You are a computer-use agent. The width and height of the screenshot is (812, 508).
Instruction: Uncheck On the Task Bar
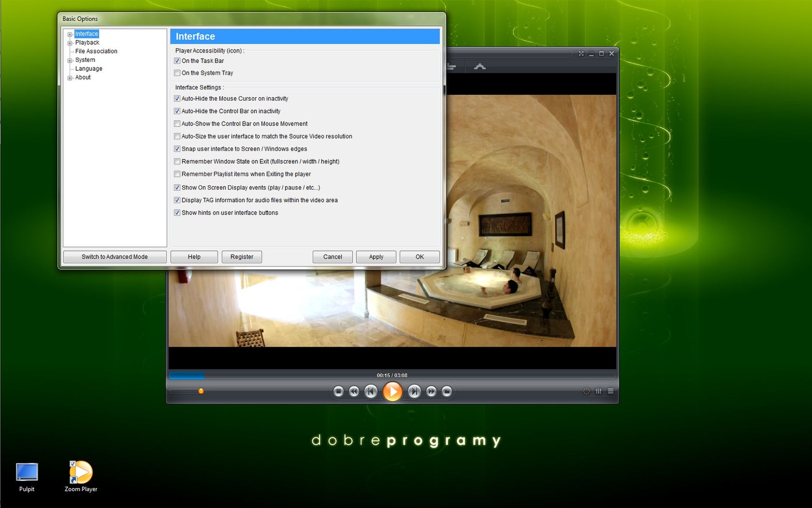pos(177,61)
